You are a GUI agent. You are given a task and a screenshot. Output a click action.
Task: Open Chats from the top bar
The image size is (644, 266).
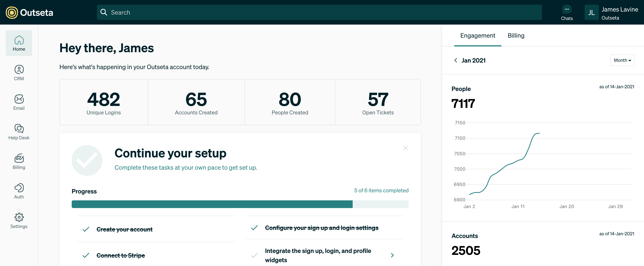[x=567, y=12]
